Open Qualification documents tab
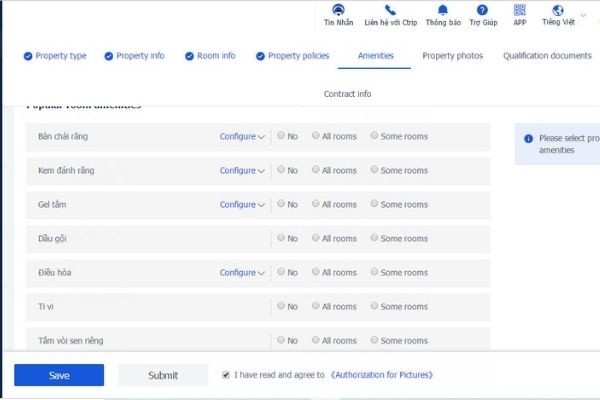The width and height of the screenshot is (600, 400). [547, 56]
